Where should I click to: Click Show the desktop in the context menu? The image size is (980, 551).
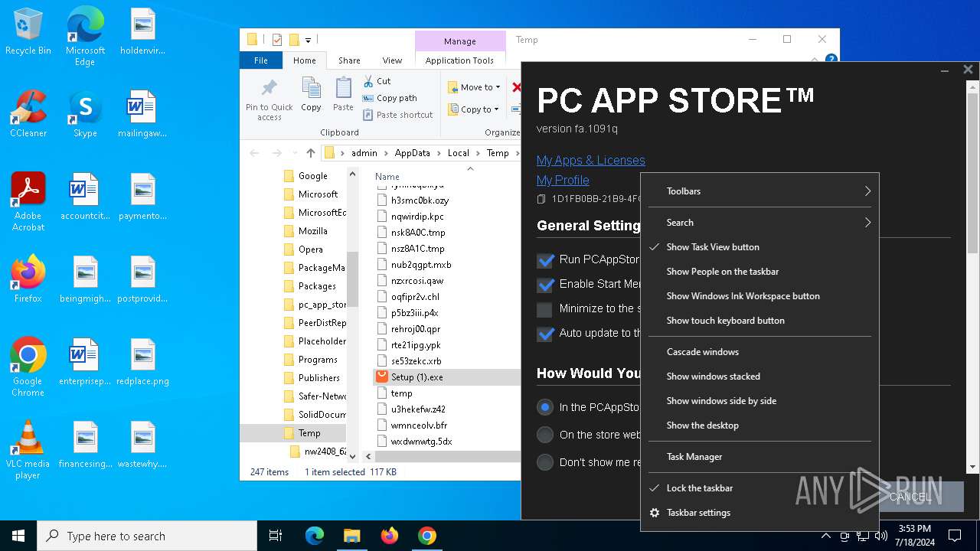click(759, 425)
